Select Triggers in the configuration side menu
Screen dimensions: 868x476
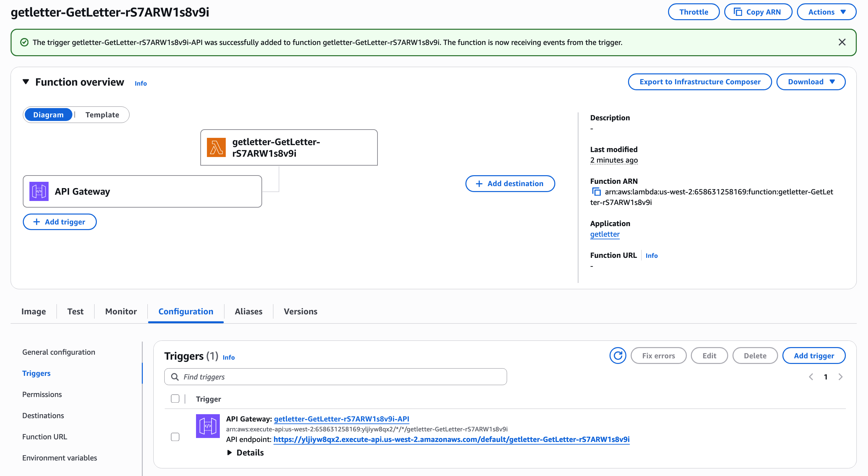coord(36,373)
